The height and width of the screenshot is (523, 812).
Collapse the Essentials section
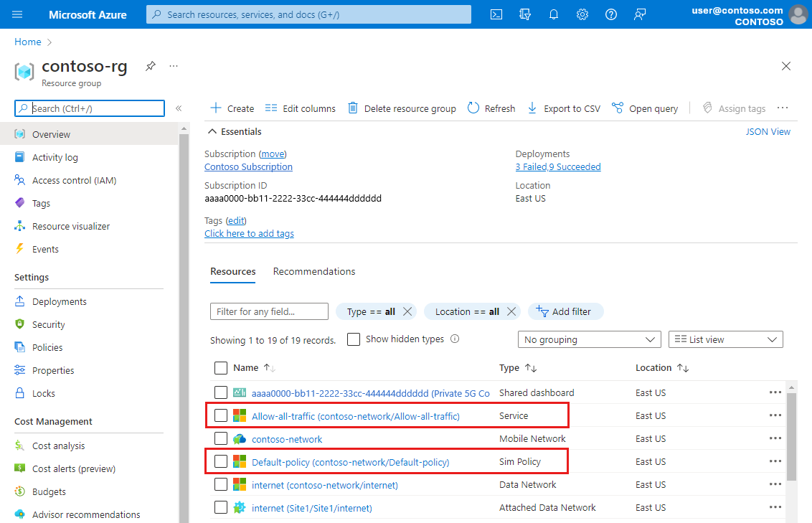coord(235,131)
